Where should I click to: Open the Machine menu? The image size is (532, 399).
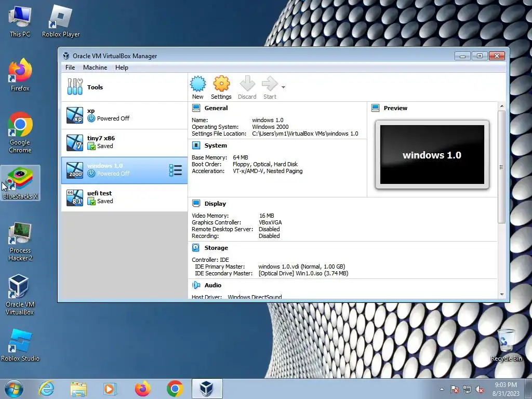(x=95, y=67)
